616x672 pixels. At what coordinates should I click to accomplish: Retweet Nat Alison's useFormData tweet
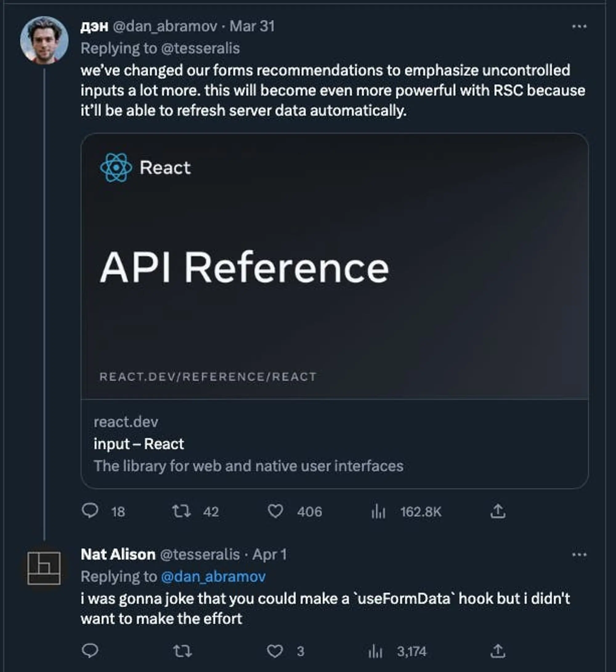click(x=182, y=651)
